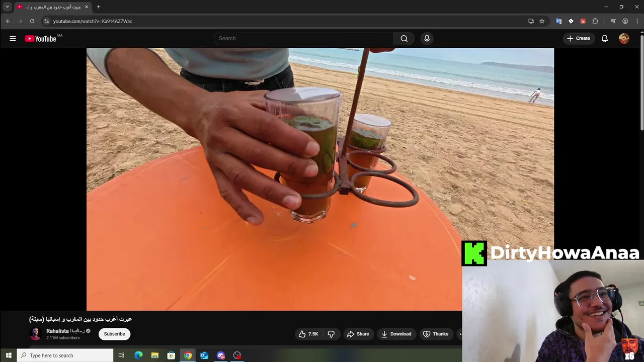
Task: Open Chrome profile icon
Action: (x=625, y=21)
